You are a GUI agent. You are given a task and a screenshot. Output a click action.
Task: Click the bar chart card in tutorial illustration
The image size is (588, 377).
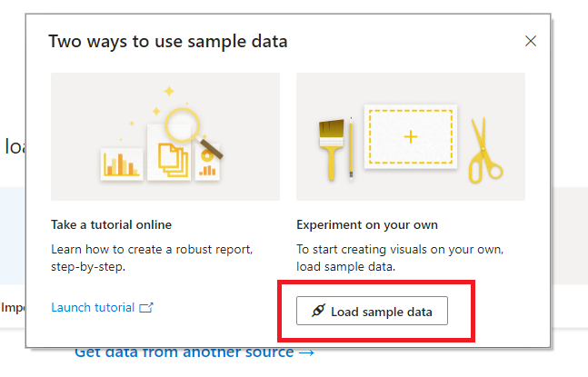tap(121, 164)
